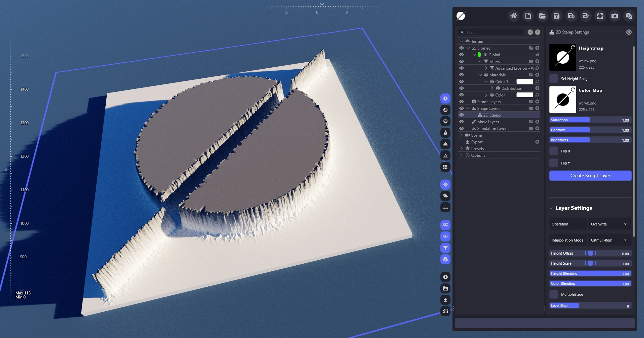Expand the Scene tree item

click(462, 135)
